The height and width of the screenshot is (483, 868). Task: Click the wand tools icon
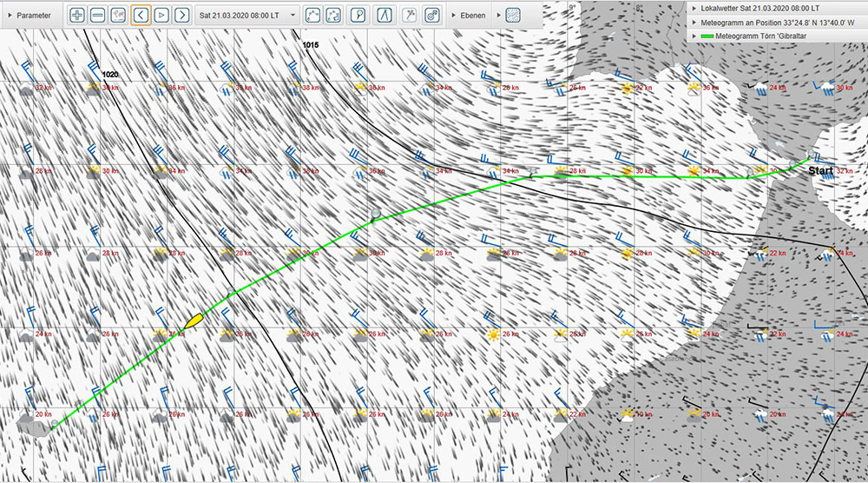(x=410, y=15)
